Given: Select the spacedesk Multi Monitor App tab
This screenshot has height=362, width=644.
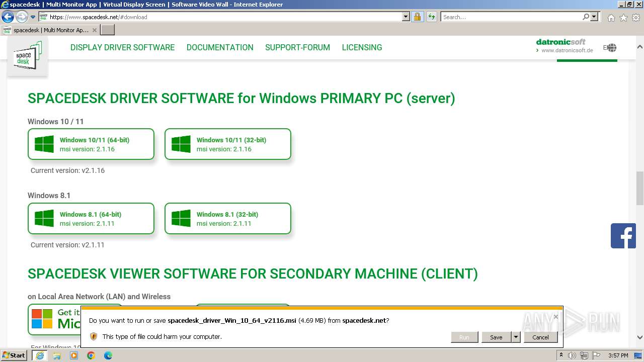Looking at the screenshot, I should pyautogui.click(x=50, y=30).
